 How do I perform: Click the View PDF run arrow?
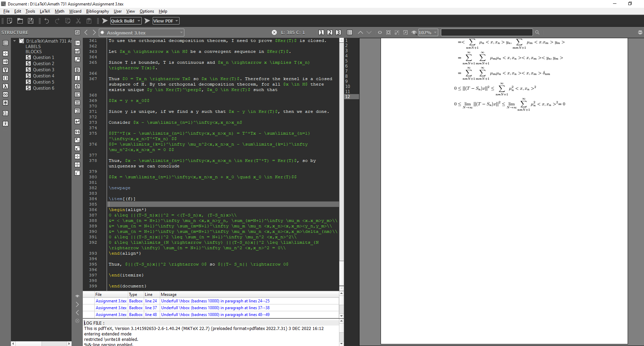(x=147, y=21)
